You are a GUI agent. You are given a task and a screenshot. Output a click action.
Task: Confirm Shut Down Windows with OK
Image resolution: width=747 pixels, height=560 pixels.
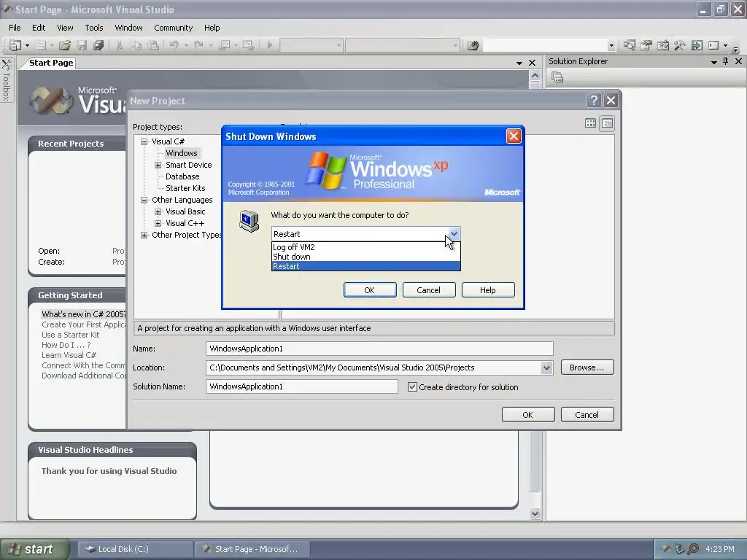click(x=370, y=290)
